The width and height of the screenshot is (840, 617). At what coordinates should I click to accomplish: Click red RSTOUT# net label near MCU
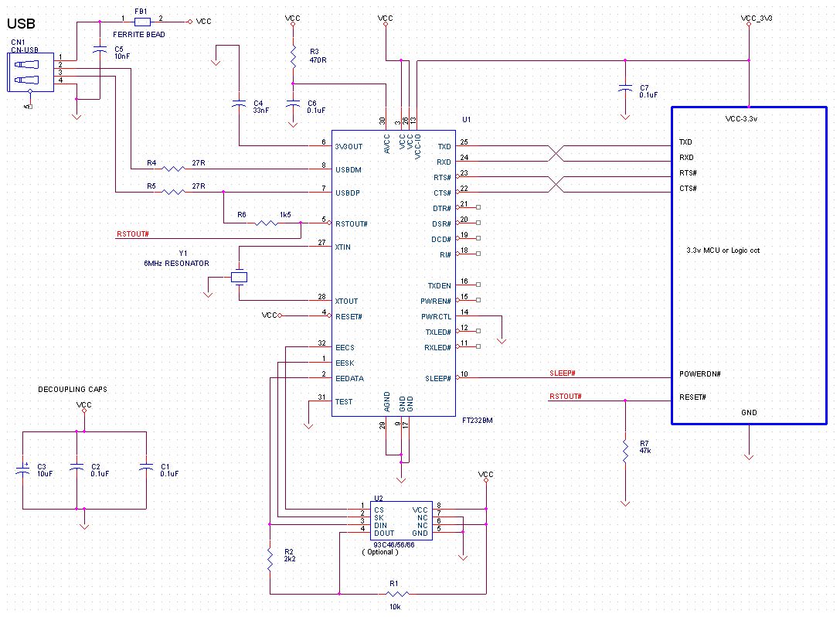coord(565,396)
